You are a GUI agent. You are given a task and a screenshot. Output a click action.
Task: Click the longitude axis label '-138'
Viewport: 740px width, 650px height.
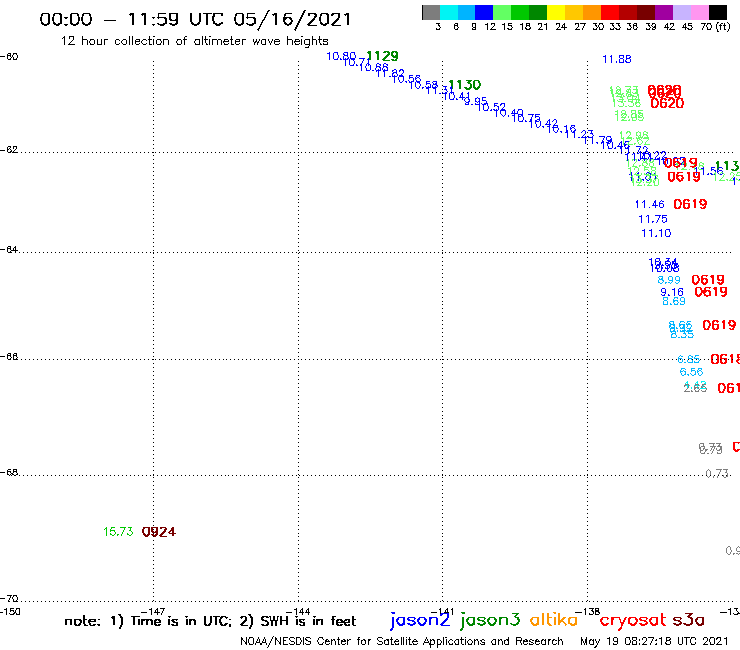(x=588, y=611)
